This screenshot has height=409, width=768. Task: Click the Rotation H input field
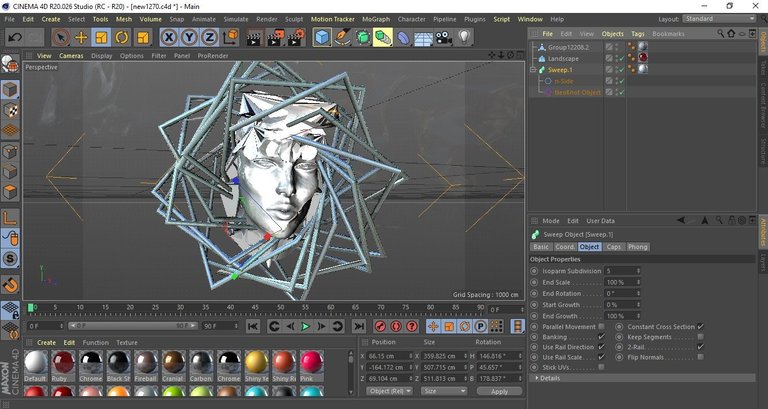499,356
